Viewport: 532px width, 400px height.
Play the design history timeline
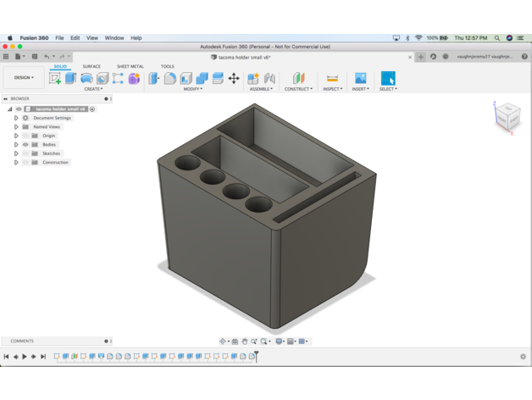[x=25, y=357]
